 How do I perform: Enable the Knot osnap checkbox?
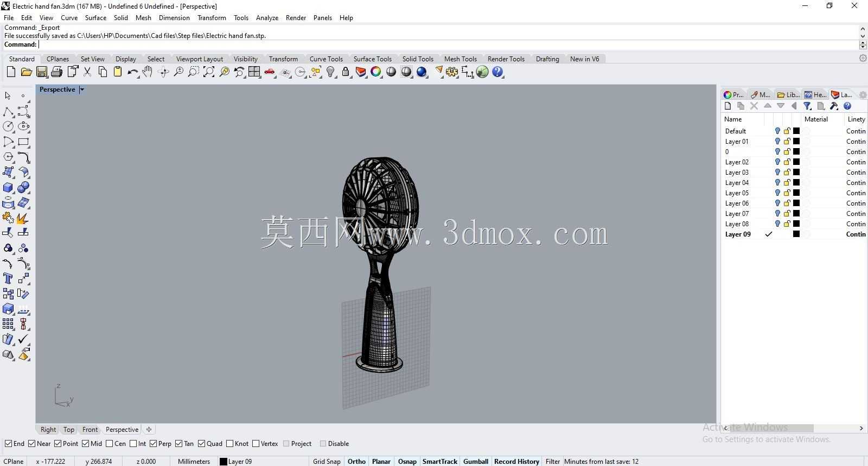point(229,444)
